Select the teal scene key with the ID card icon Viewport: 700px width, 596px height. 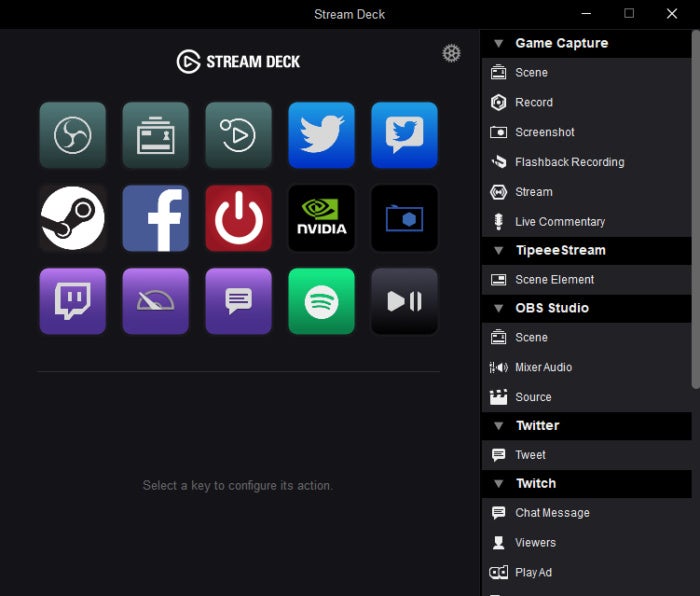point(155,135)
